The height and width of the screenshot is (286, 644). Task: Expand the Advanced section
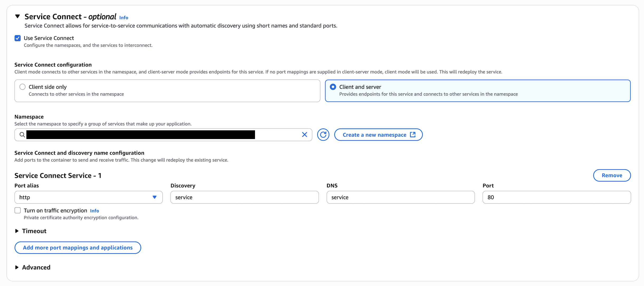click(x=17, y=268)
